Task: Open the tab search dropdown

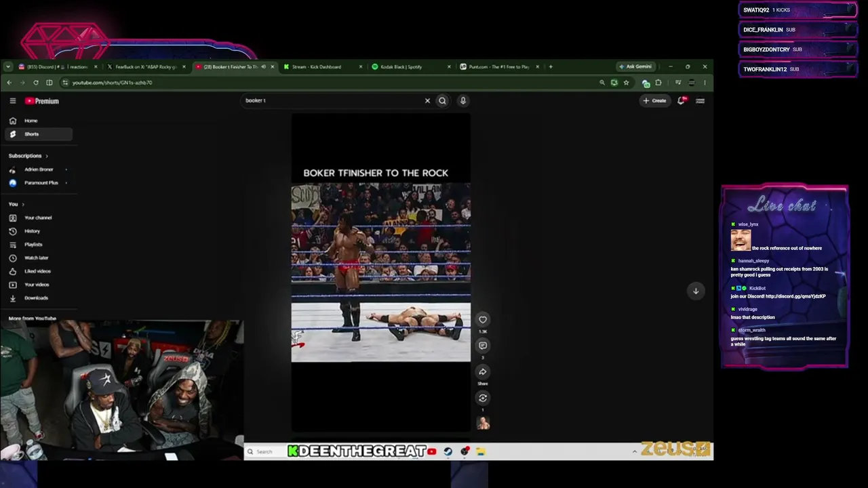Action: pyautogui.click(x=7, y=67)
